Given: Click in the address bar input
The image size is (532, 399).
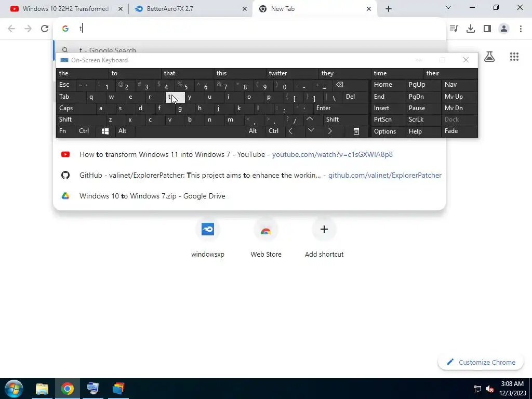Looking at the screenshot, I should [x=249, y=29].
